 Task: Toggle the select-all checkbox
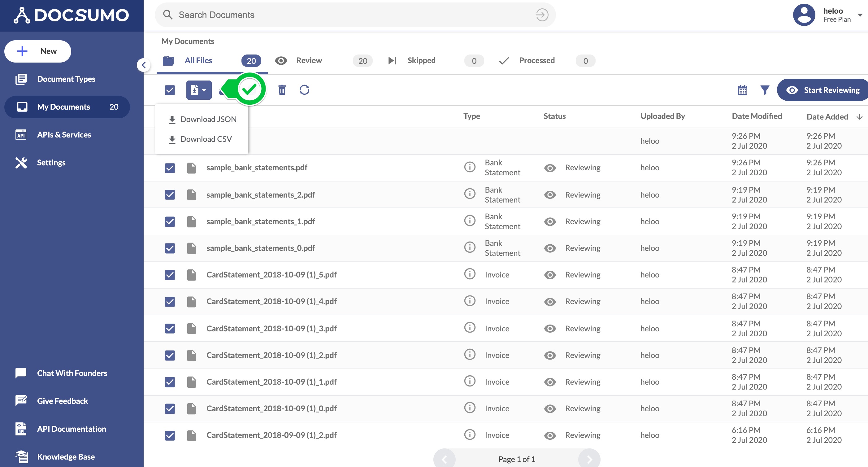[x=170, y=90]
